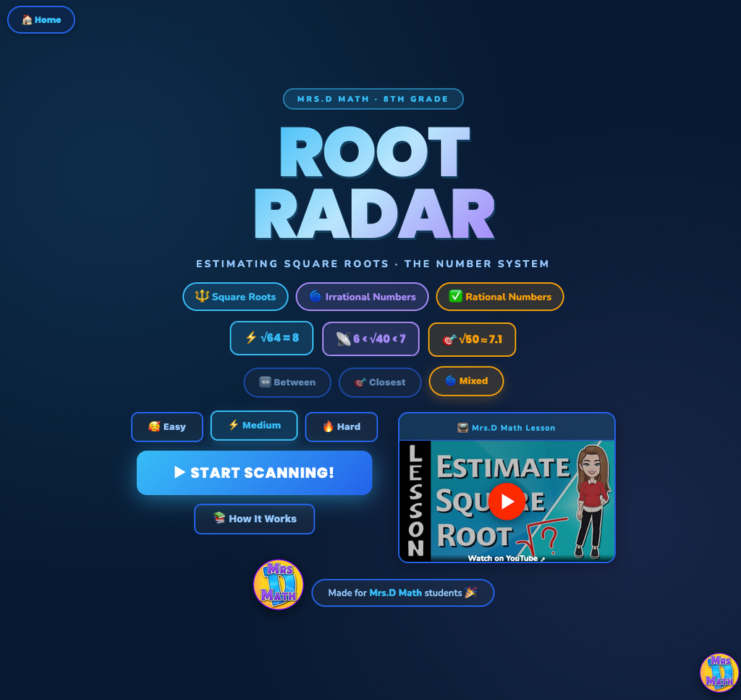Click the √64 = 8 example chip
The width and height of the screenshot is (741, 700).
272,338
